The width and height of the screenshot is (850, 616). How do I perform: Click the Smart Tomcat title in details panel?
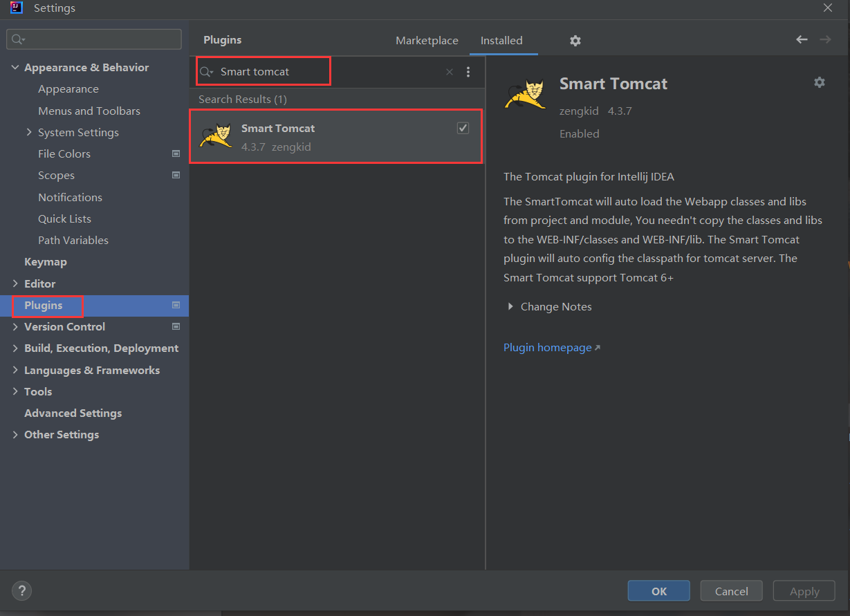click(x=613, y=84)
